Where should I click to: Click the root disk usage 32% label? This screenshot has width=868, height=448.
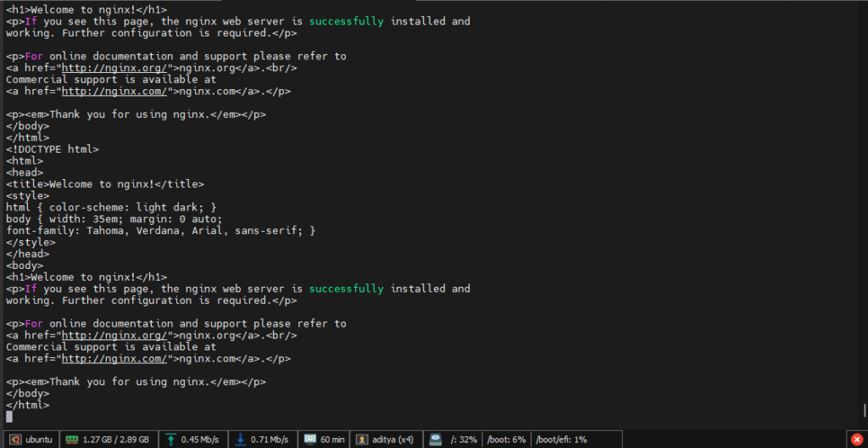coord(465,440)
